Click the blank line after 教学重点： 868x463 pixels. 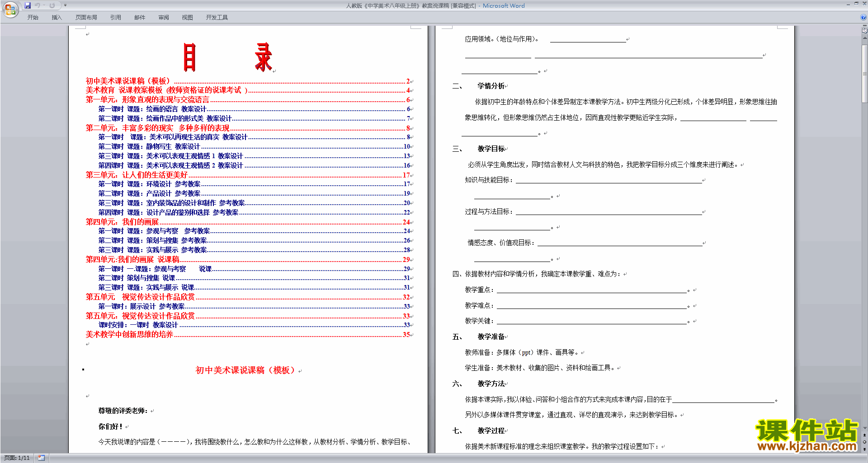592,290
